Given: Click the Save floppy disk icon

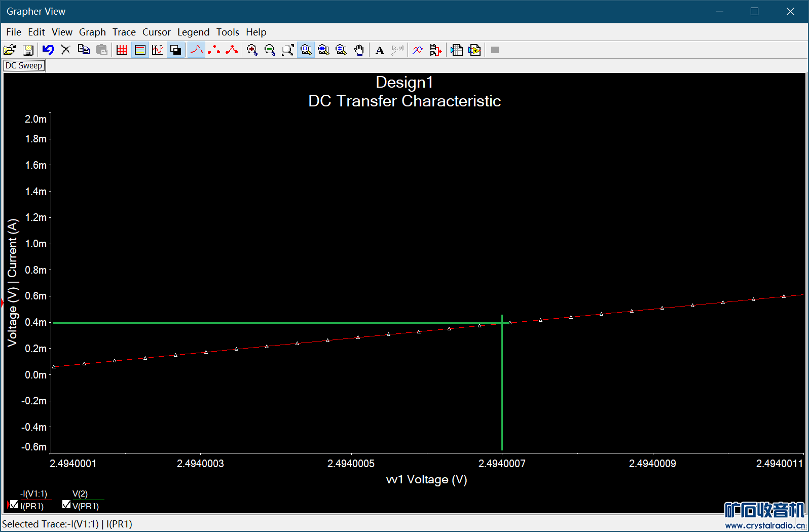Looking at the screenshot, I should click(x=28, y=50).
